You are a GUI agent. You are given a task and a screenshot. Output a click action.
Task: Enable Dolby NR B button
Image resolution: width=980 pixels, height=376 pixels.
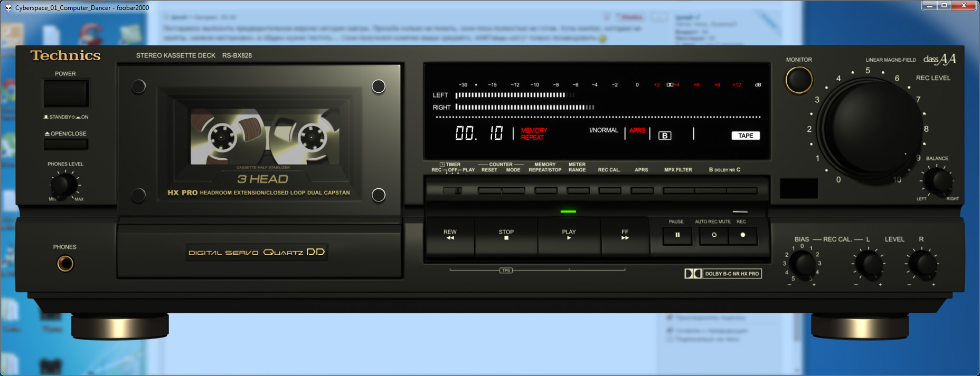pos(711,190)
